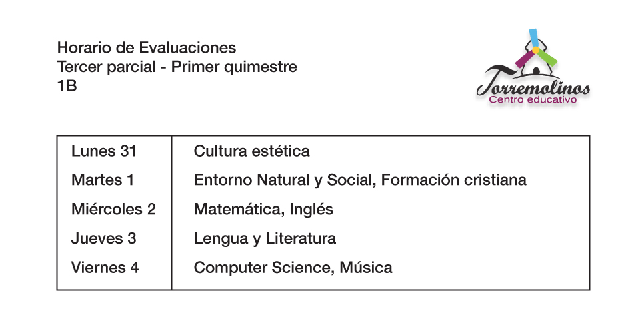The image size is (644, 315).
Task: Click 'Lengua y Literatura' subject entry
Action: 265,238
